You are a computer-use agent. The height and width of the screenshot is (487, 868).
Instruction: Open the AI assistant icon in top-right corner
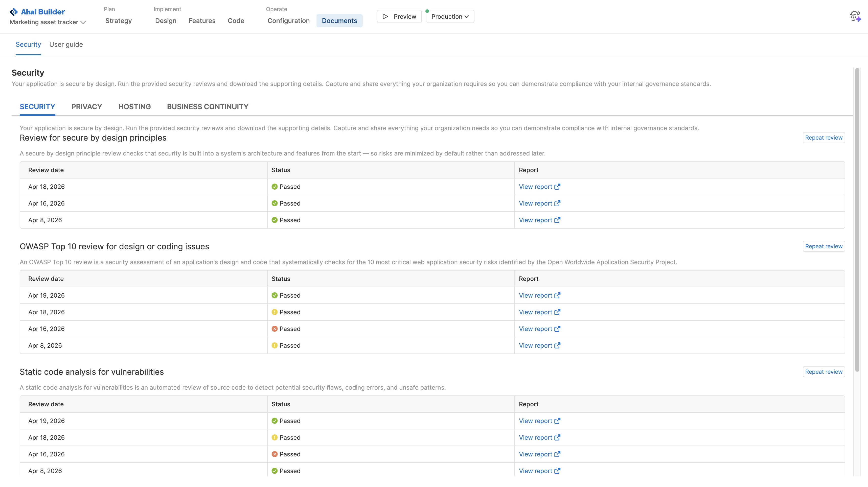855,16
